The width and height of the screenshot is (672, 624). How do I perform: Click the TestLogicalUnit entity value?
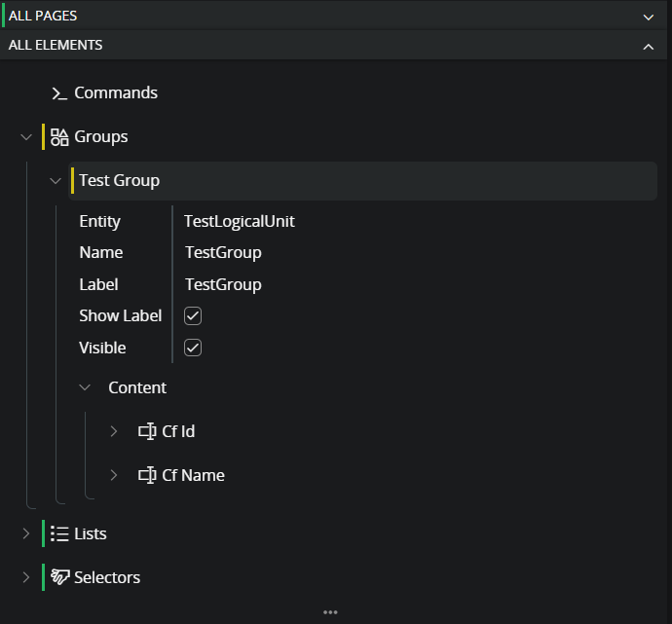[x=240, y=221]
